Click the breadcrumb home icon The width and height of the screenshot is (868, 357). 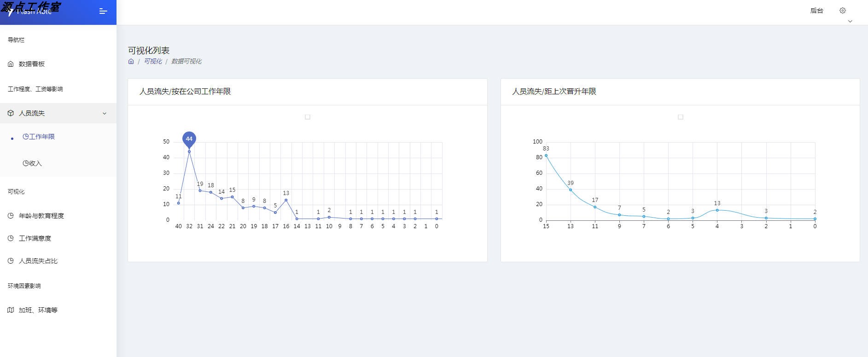(131, 61)
